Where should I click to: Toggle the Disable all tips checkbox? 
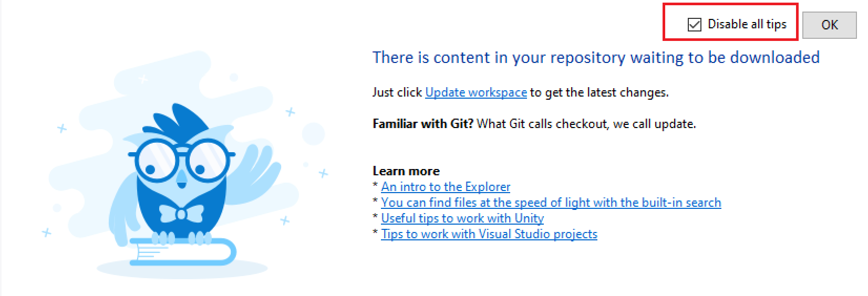(695, 25)
